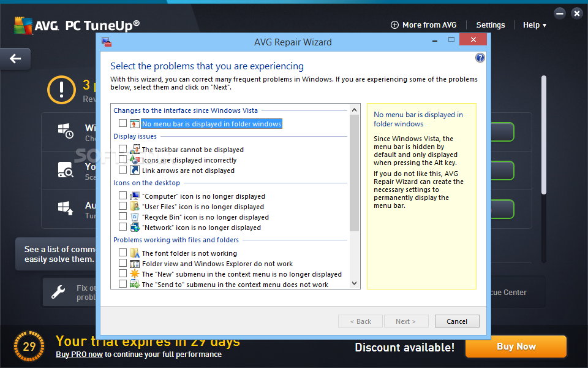This screenshot has height=368, width=588.
Task: Click the 'Icons are displayed incorrectly' icon
Action: click(x=135, y=159)
